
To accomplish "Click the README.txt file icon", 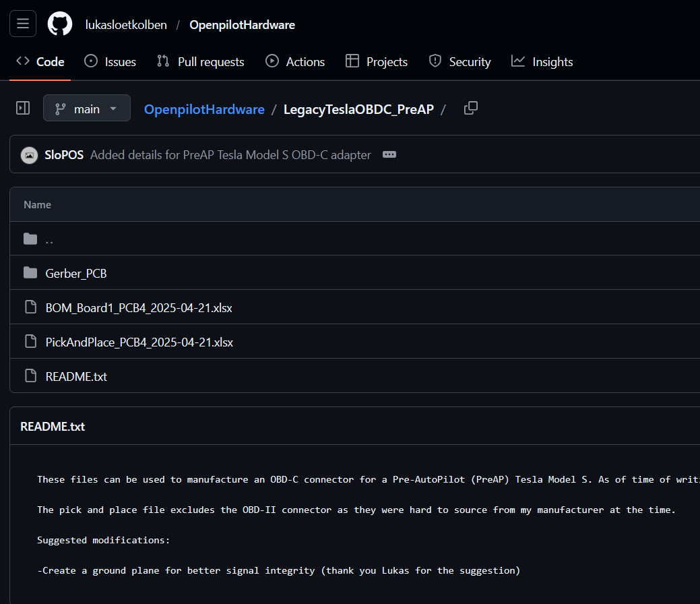I will (30, 376).
